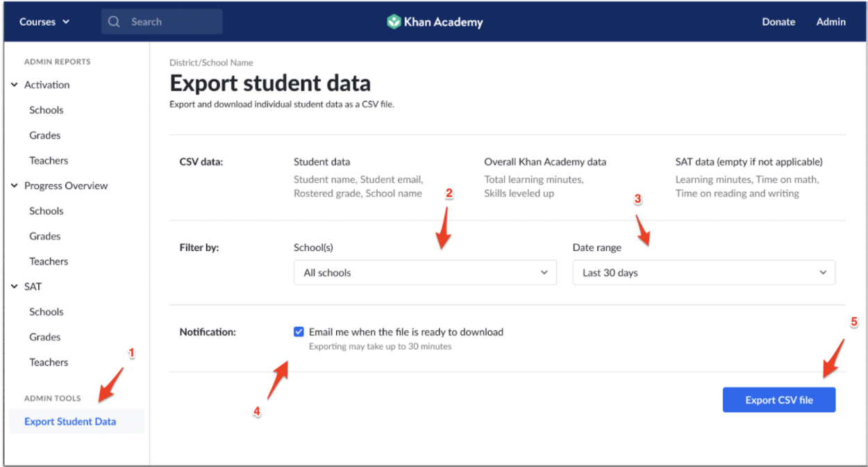The image size is (868, 467).
Task: Click the search magnifier icon
Action: pos(114,22)
